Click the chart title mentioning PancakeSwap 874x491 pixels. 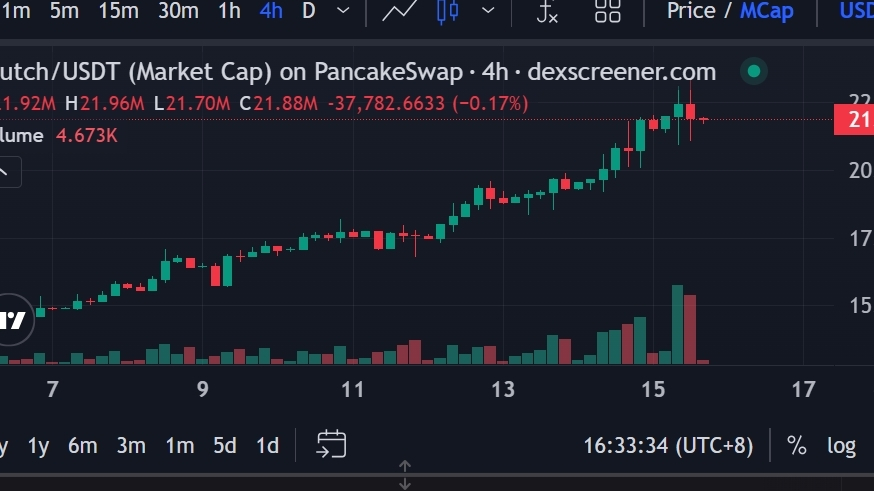coord(358,72)
